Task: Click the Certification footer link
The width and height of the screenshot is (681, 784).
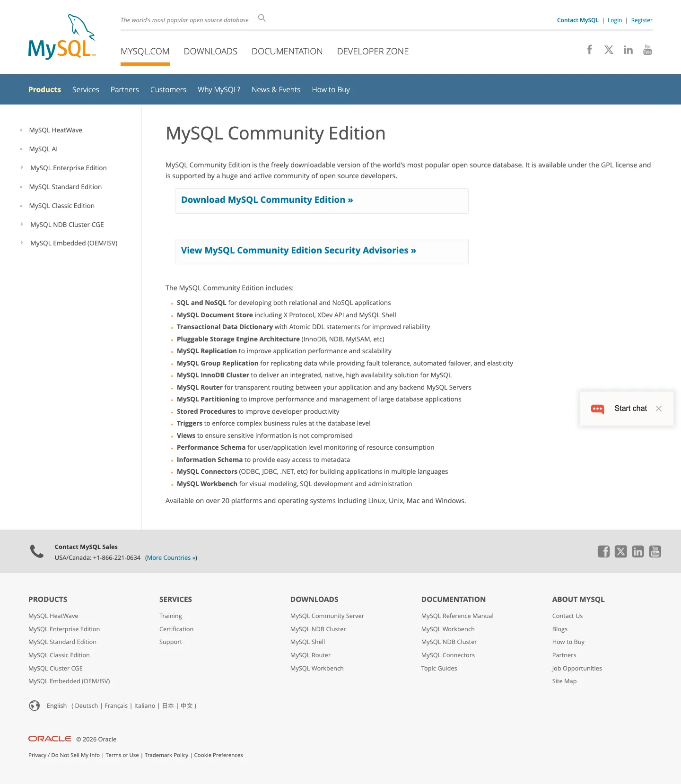Action: click(x=176, y=629)
